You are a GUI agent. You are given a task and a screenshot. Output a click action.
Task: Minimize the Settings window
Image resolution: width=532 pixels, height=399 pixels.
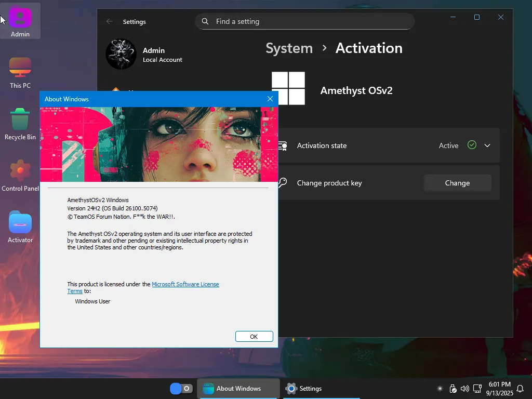click(453, 17)
